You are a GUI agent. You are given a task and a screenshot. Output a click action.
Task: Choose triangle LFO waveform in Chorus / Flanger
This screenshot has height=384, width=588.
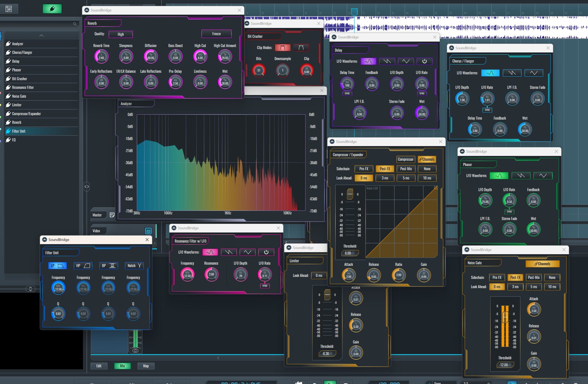(534, 73)
